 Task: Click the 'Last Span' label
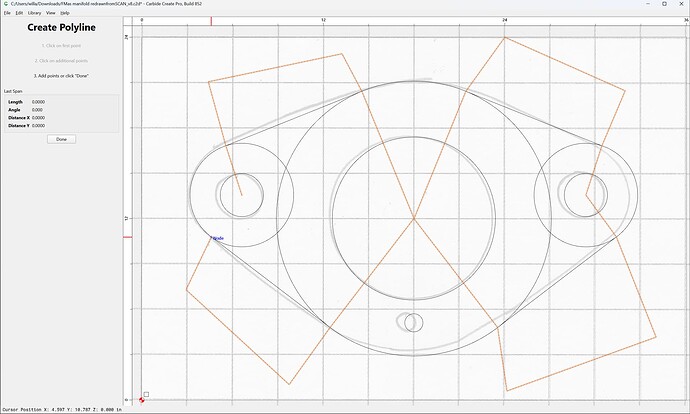[x=13, y=91]
